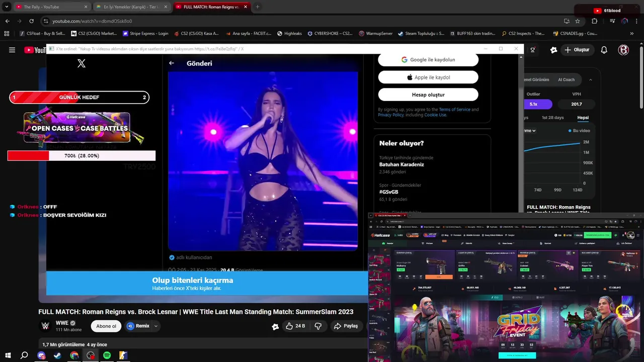Share the video with Paylaş
644x362 pixels.
point(346,326)
